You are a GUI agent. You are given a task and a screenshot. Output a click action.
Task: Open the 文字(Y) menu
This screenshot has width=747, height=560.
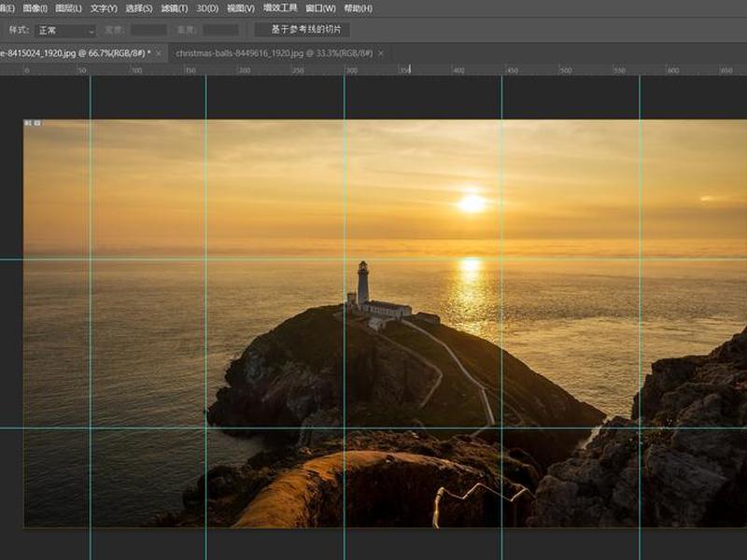point(104,8)
